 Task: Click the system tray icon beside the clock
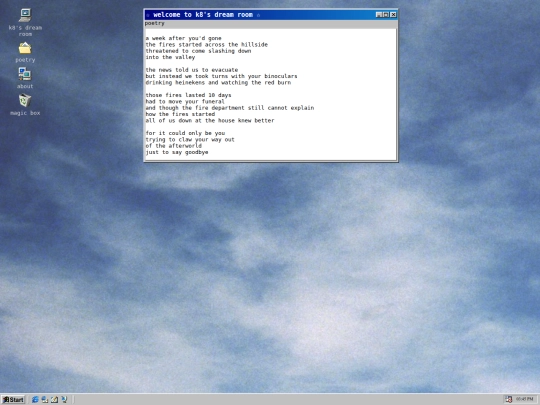coord(509,399)
